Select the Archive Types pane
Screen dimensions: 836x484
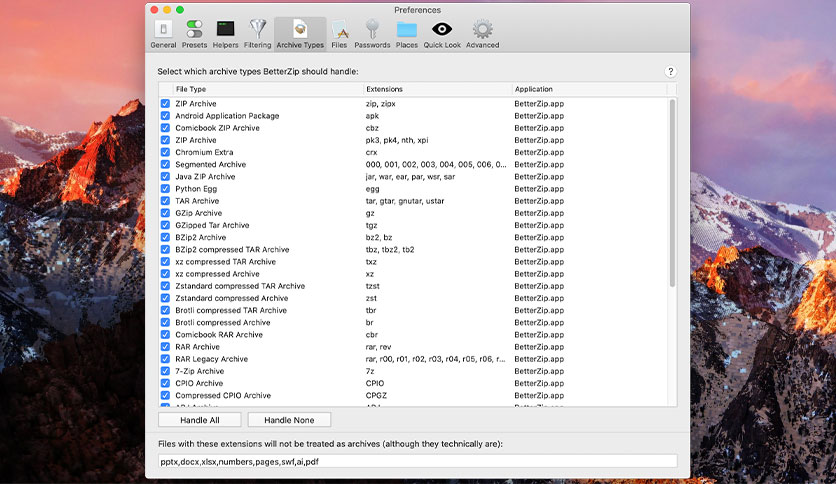(x=300, y=34)
